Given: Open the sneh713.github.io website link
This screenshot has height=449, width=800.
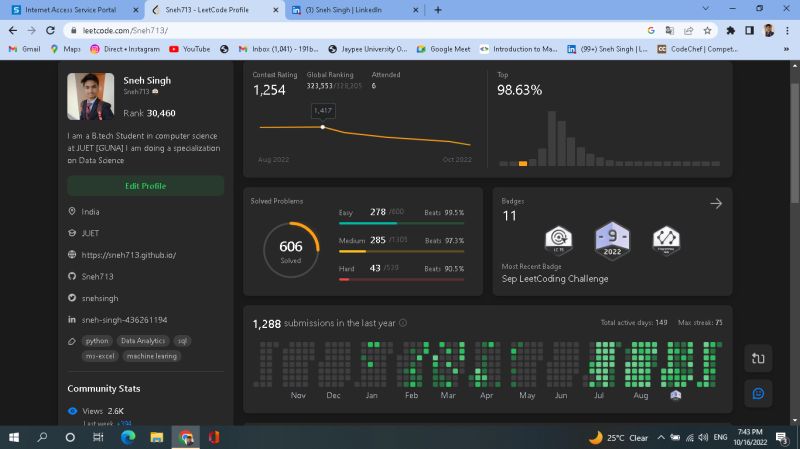Looking at the screenshot, I should point(128,255).
